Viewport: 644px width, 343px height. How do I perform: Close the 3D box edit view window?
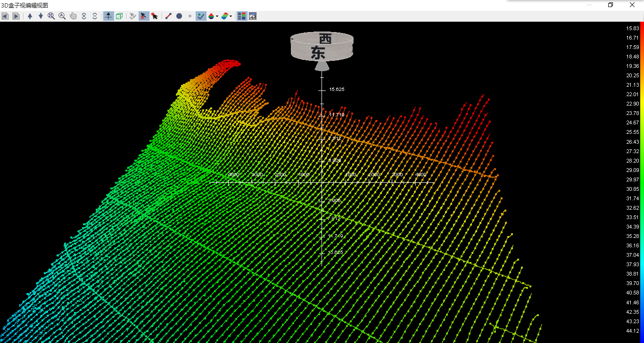[632, 5]
